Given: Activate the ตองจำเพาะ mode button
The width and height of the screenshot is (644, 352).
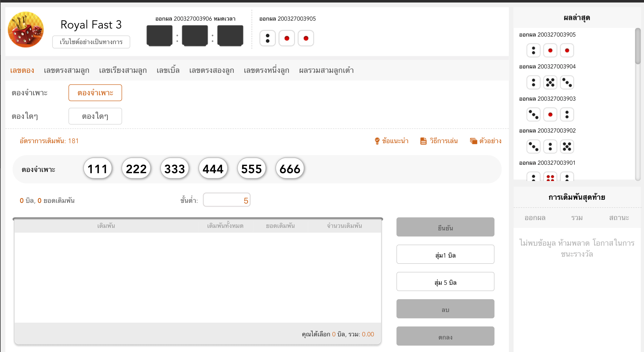Looking at the screenshot, I should point(95,93).
